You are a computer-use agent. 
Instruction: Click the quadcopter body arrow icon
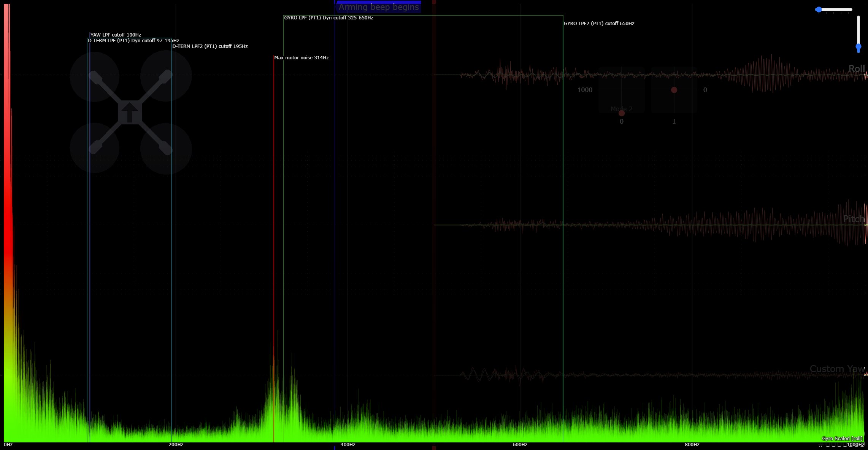point(130,113)
